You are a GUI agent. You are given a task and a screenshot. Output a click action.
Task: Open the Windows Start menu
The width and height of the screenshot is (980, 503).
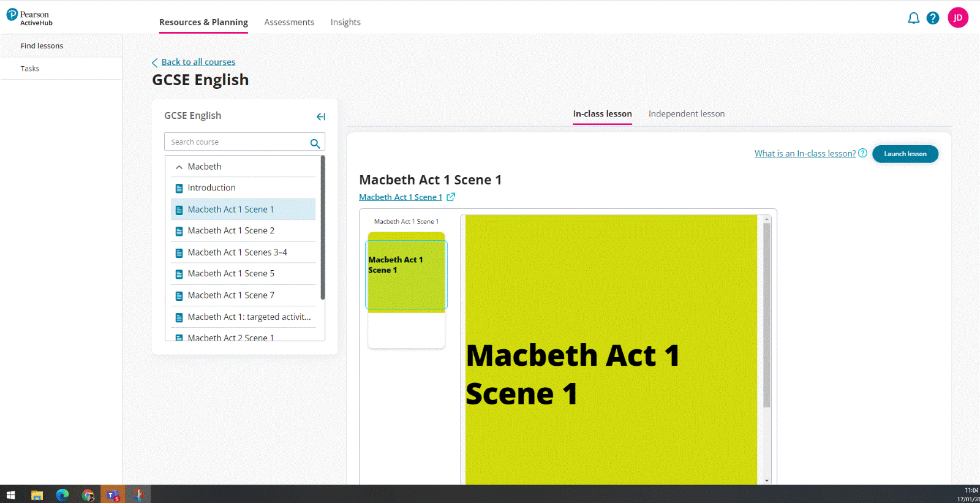pyautogui.click(x=10, y=495)
